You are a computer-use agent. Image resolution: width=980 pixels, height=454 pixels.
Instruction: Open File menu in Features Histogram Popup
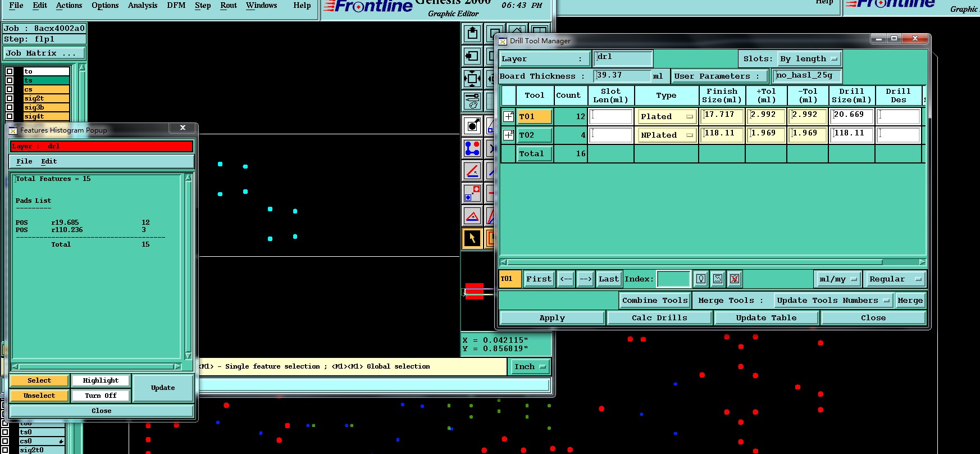(x=24, y=161)
